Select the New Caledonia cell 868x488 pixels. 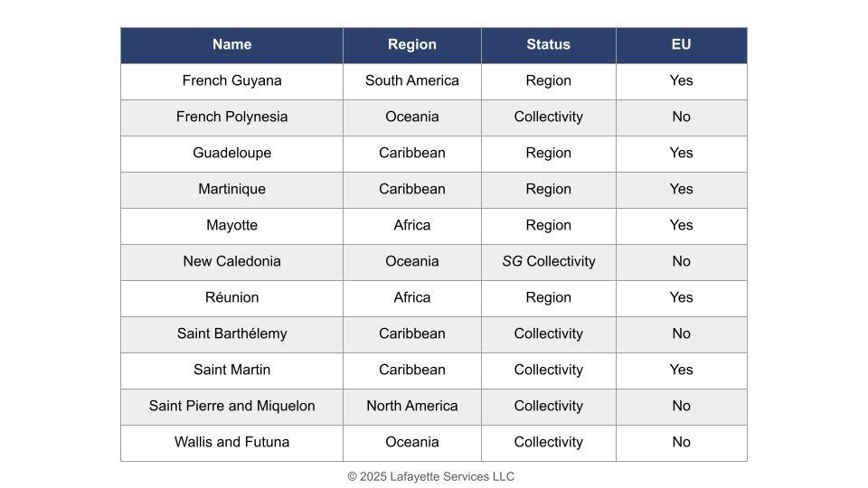tap(231, 261)
